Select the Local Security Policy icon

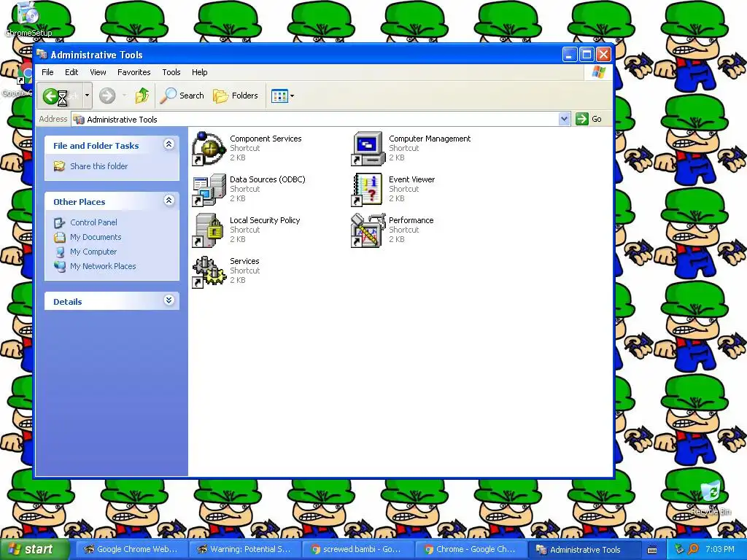point(209,230)
